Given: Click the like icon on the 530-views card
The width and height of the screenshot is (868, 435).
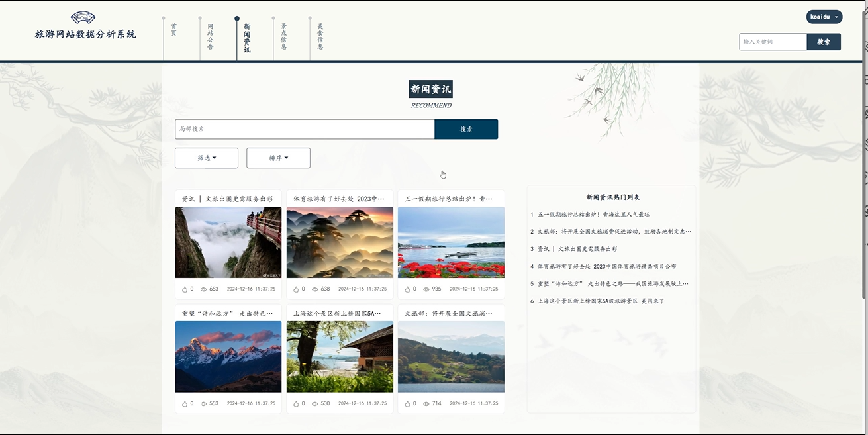Looking at the screenshot, I should [x=296, y=403].
